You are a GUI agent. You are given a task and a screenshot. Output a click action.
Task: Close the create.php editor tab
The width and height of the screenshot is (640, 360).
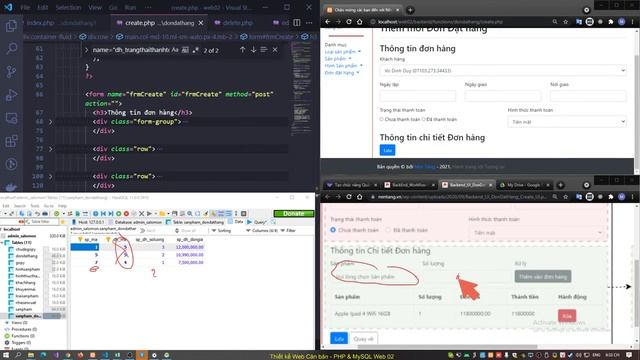[201, 23]
